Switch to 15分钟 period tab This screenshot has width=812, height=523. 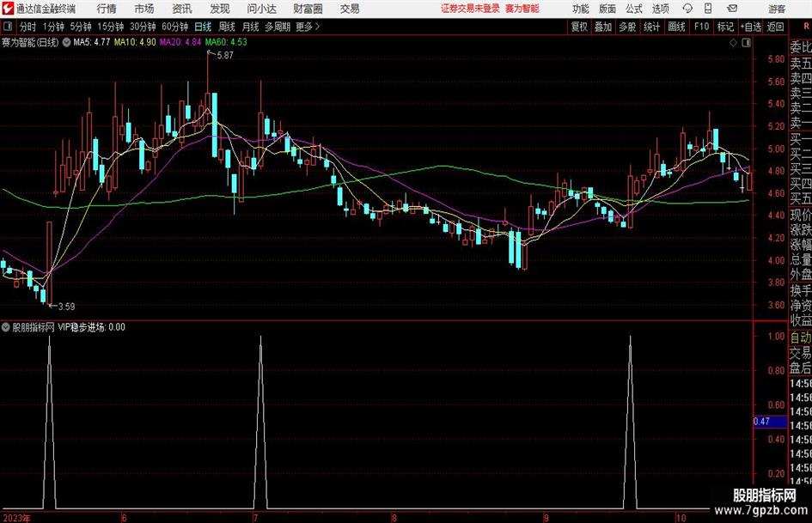pyautogui.click(x=110, y=27)
